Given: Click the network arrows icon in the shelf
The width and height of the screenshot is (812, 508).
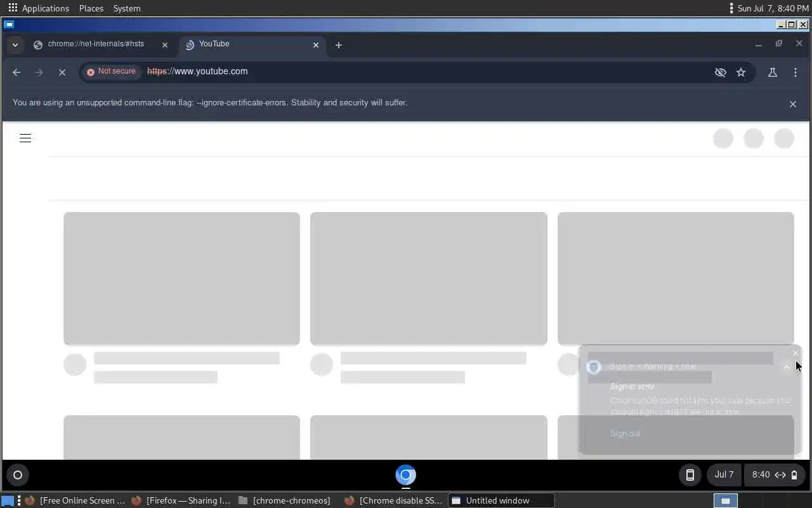Looking at the screenshot, I should tap(780, 475).
